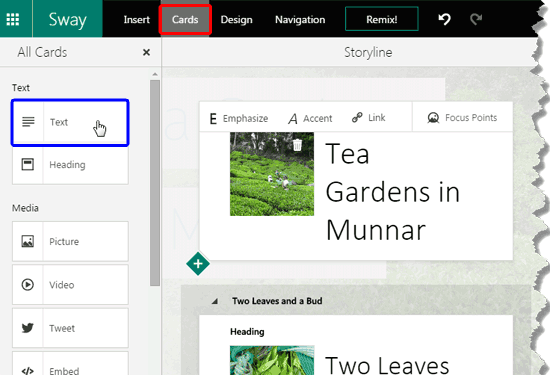550x375 pixels.
Task: Apply Emphasize formatting
Action: pos(239,119)
